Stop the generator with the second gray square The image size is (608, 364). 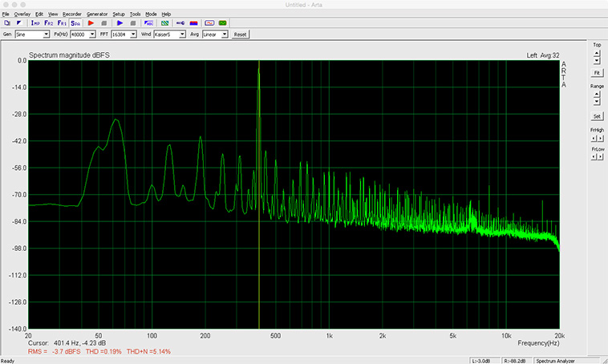pos(133,23)
